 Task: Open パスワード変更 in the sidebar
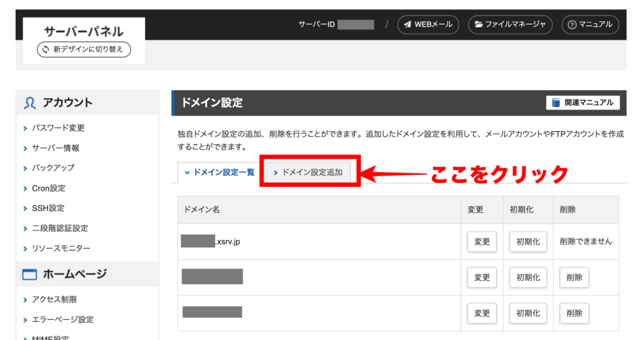click(58, 128)
